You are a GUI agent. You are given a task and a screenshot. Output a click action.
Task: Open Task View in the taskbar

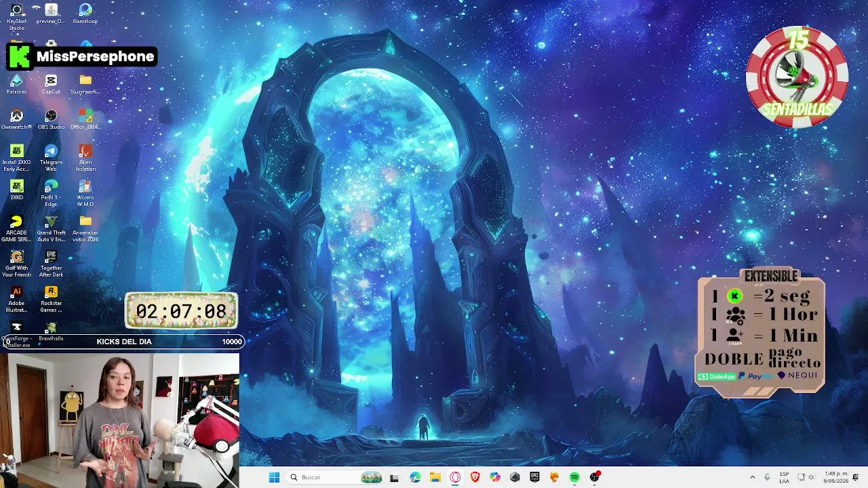pos(394,477)
